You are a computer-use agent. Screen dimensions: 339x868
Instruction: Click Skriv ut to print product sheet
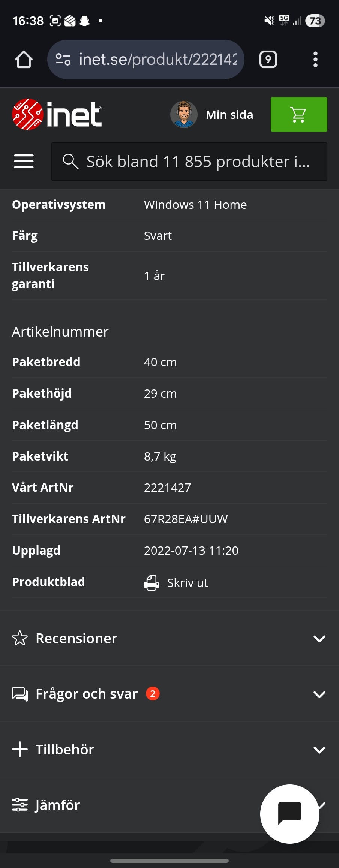[x=187, y=582]
